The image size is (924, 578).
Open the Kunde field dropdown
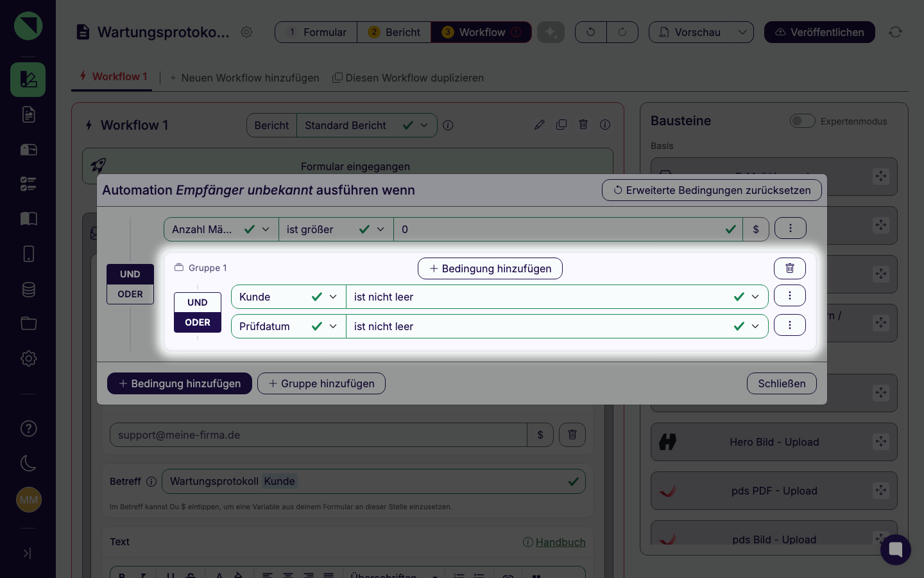tap(289, 297)
